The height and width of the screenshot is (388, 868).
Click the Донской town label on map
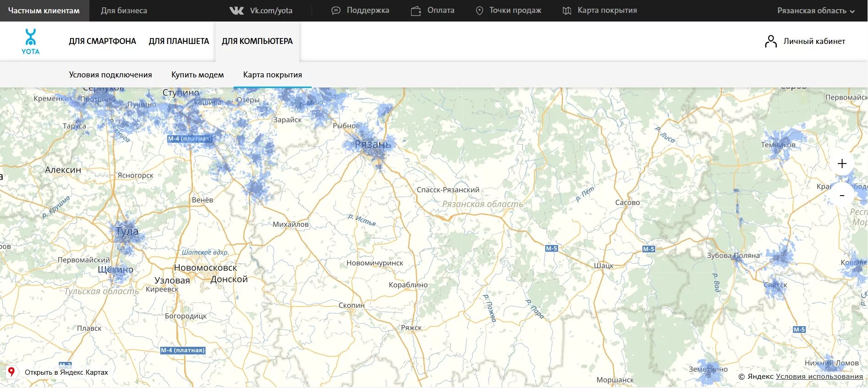229,279
